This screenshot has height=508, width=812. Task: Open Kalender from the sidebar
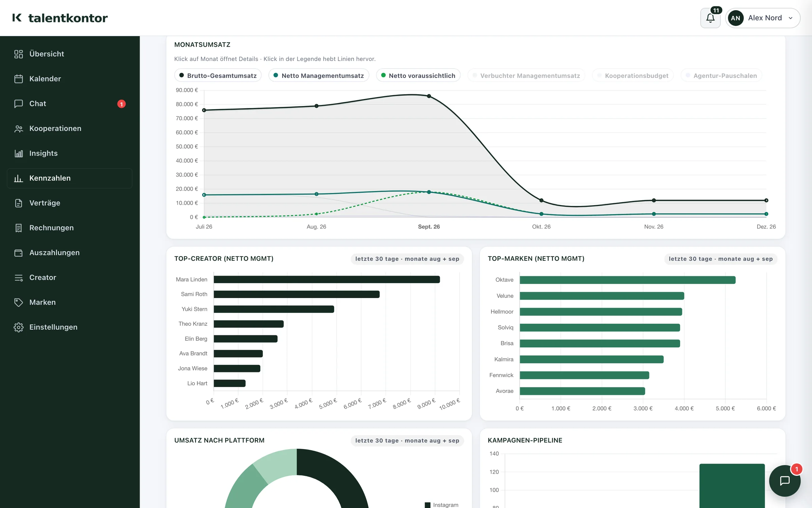(x=70, y=79)
